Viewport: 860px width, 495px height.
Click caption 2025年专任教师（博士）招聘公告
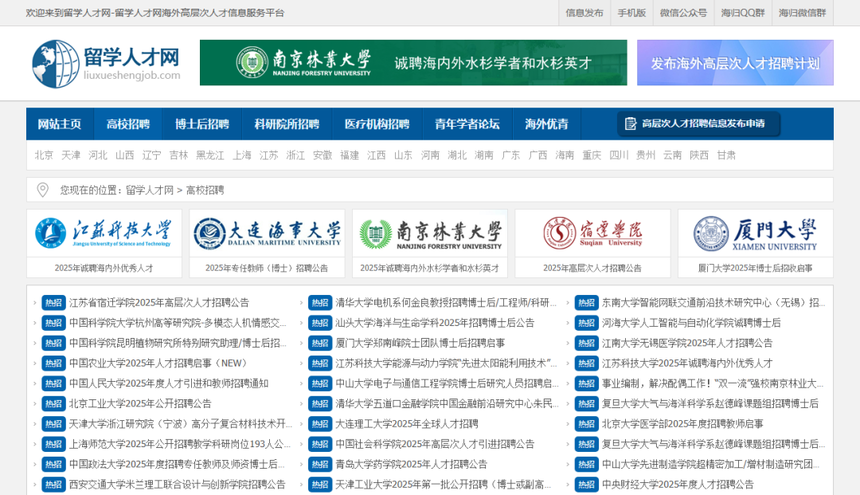coord(267,268)
